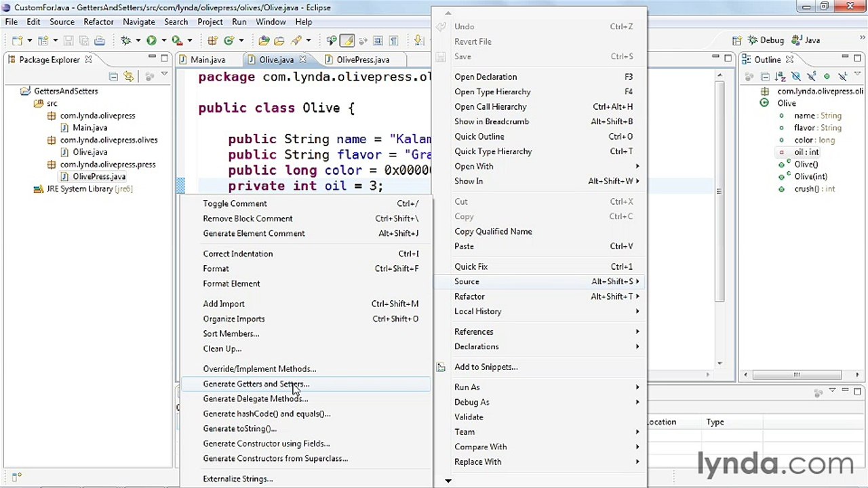Click the green Run toolbar icon

click(x=151, y=41)
